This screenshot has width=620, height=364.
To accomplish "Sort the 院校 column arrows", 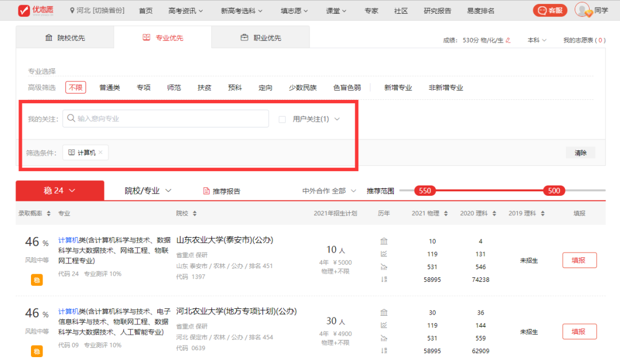I will (195, 214).
